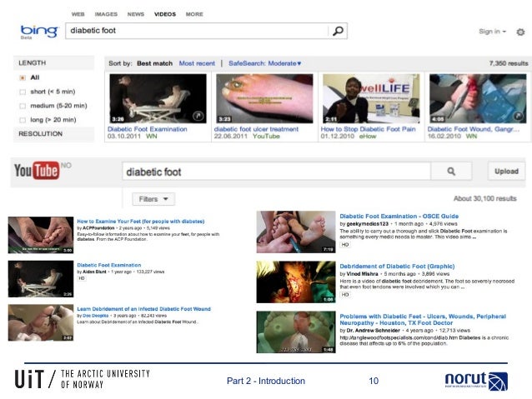The height and width of the screenshot is (399, 532).
Task: Open Debridement of Diabetic Foot (Graphic) thumbnail
Action: (296, 282)
